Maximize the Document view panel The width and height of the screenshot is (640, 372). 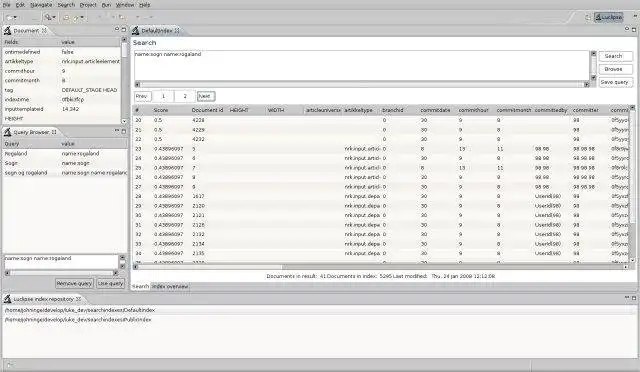tap(124, 29)
